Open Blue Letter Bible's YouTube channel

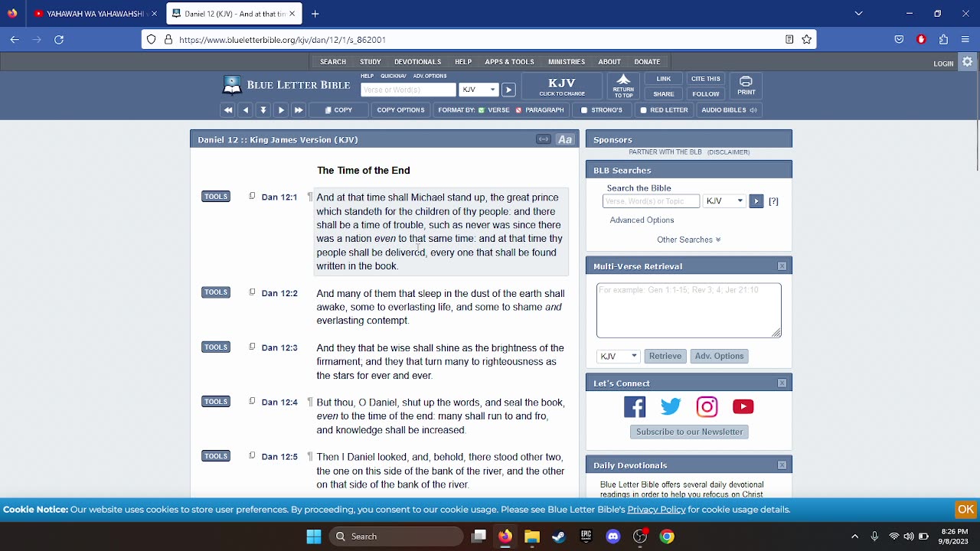click(743, 406)
